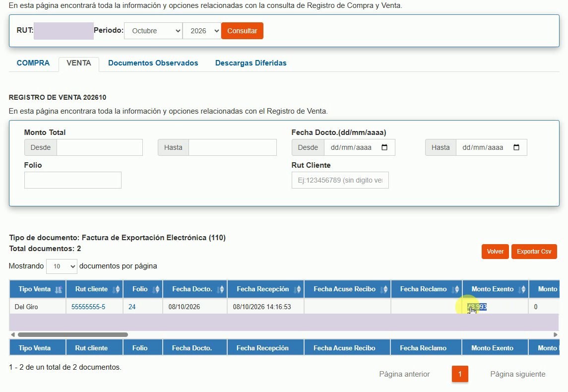Select the VENTA tab
This screenshot has height=392, width=568.
pos(79,63)
